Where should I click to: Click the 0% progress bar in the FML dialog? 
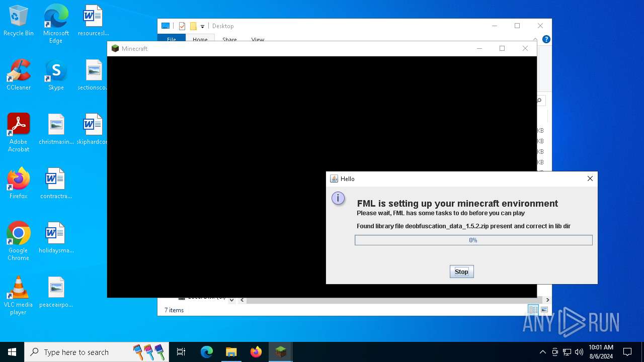(x=473, y=240)
